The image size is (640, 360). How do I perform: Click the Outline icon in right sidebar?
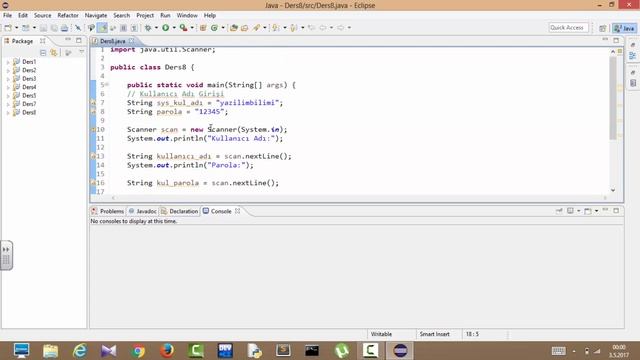tap(633, 56)
